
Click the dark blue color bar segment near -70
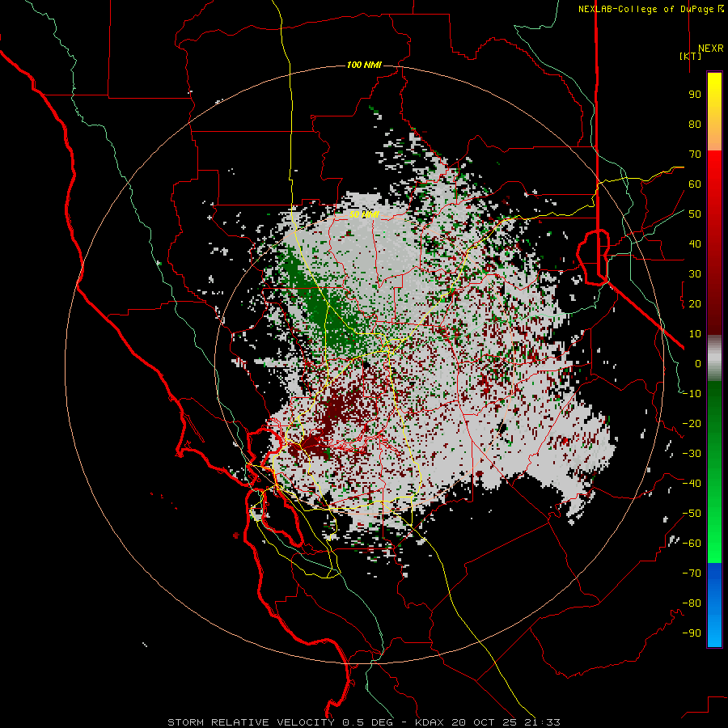point(714,574)
